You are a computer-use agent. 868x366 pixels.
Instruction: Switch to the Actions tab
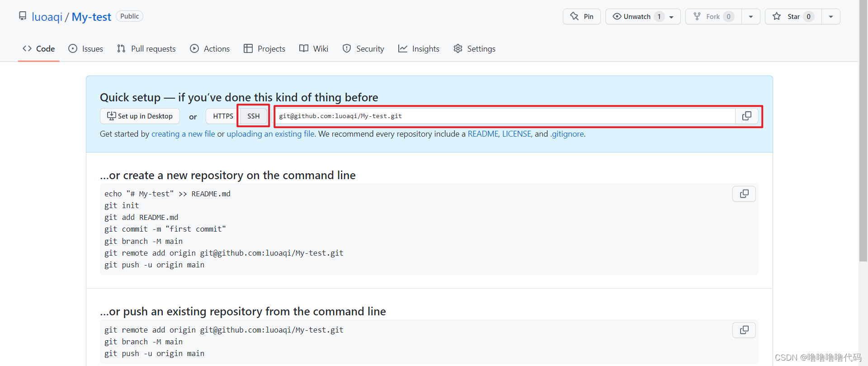(x=210, y=48)
